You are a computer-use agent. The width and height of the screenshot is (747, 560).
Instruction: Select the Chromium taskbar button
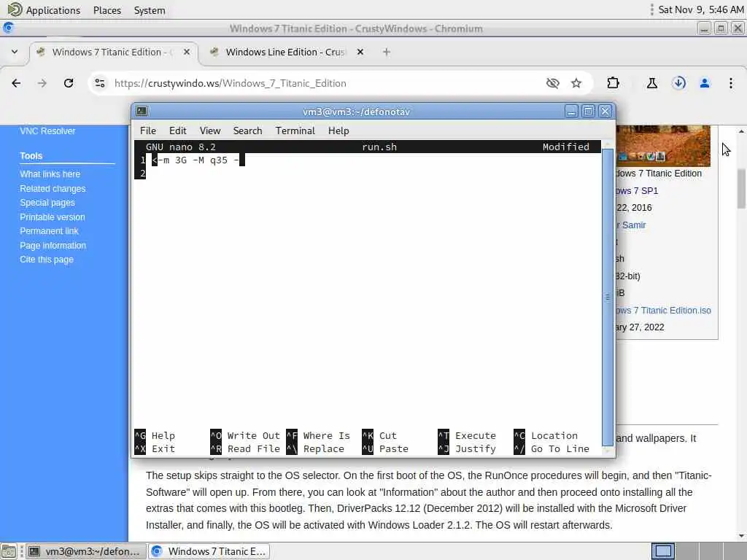(x=209, y=551)
